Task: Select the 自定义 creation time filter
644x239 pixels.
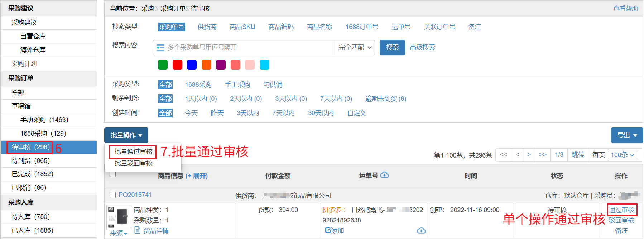Action: 357,113
